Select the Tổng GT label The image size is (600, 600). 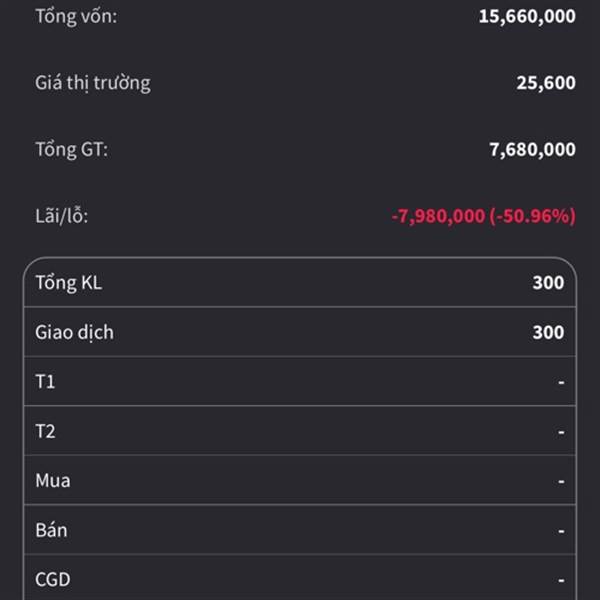(72, 150)
